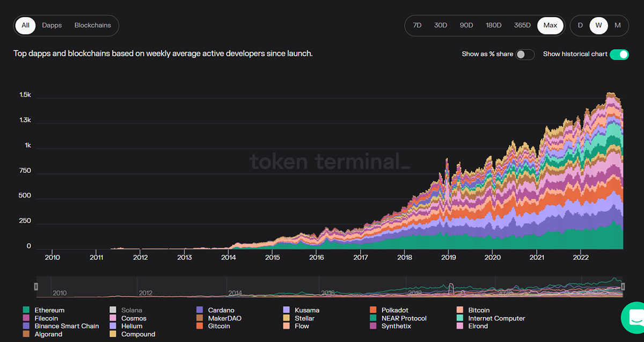644x342 pixels.
Task: Click the Gitcoin legend entry
Action: pyautogui.click(x=213, y=326)
